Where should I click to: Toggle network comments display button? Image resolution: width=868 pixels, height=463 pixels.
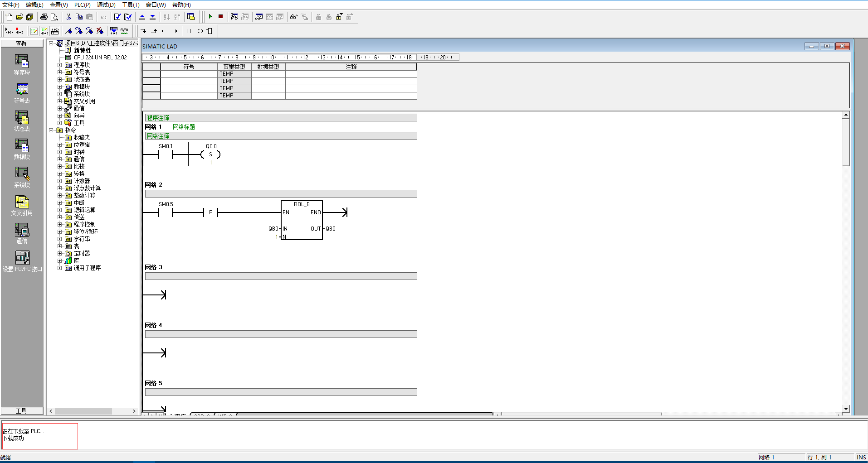pos(44,31)
